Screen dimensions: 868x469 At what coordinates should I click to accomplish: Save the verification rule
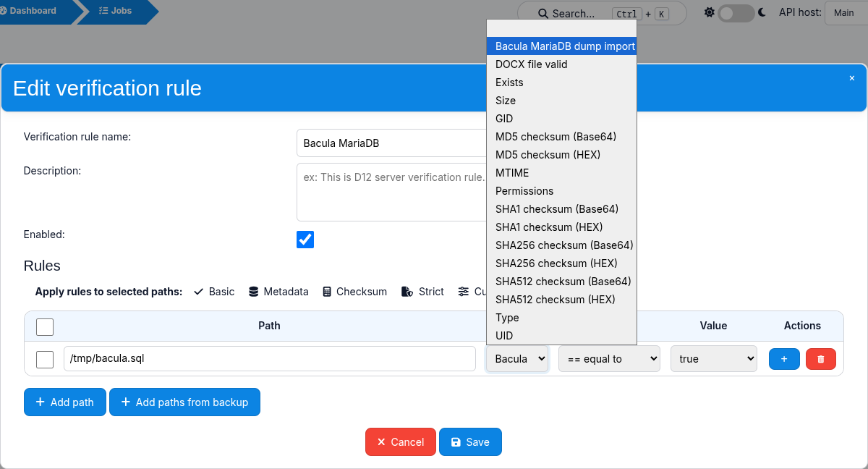(470, 442)
